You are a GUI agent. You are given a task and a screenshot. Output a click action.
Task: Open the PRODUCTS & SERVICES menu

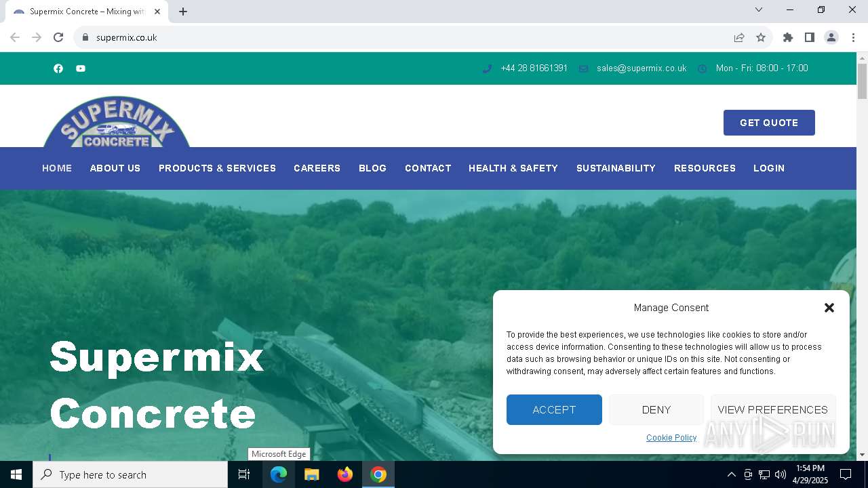click(x=217, y=168)
